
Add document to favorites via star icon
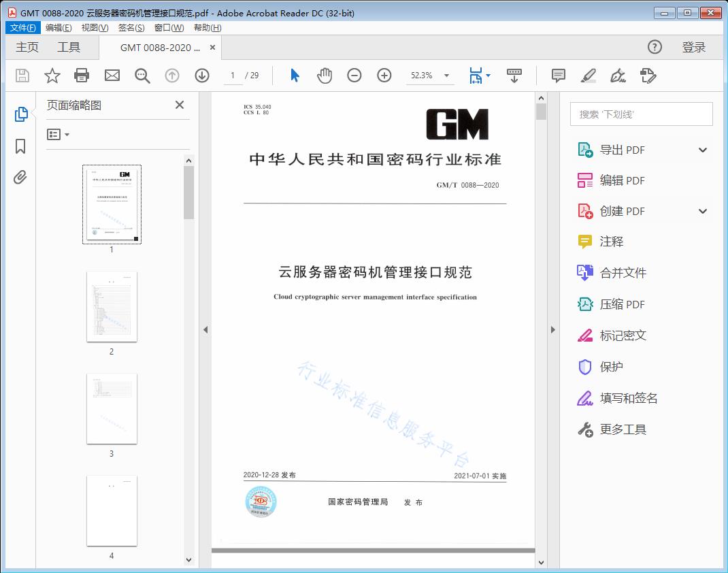point(52,76)
